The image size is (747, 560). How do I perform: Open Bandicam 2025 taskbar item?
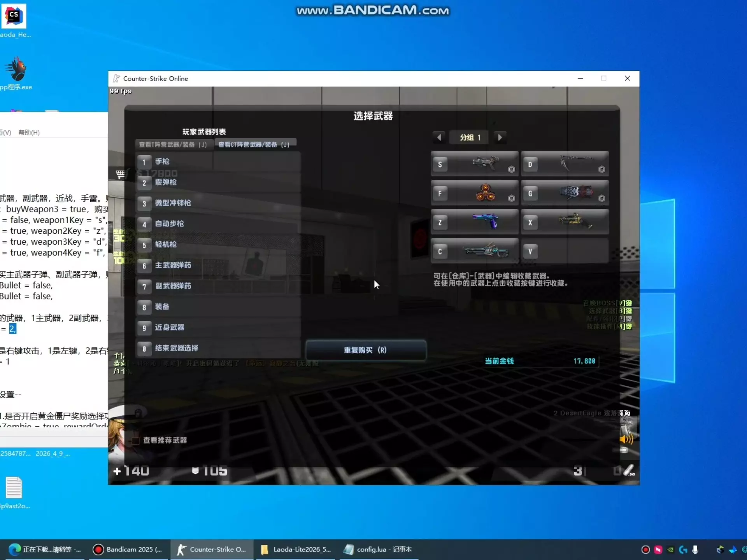tap(128, 549)
